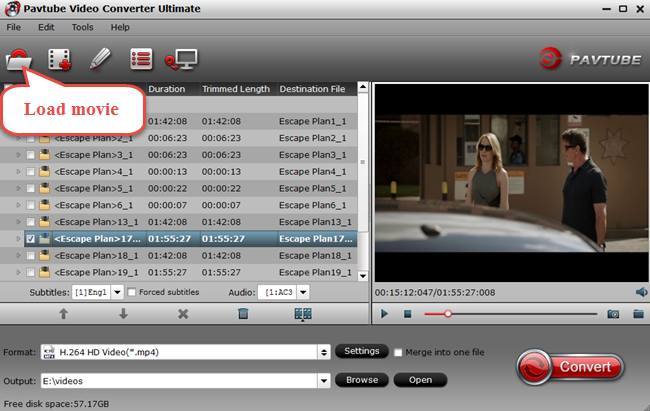This screenshot has width=650, height=411.
Task: Check the Escape Plan>18_1 checkbox
Action: 30,255
